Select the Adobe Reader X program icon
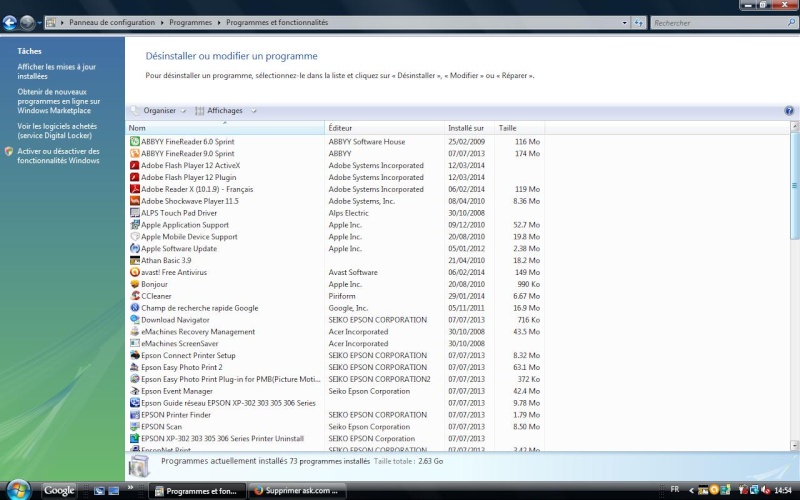Viewport: 800px width, 500px height. (x=135, y=189)
